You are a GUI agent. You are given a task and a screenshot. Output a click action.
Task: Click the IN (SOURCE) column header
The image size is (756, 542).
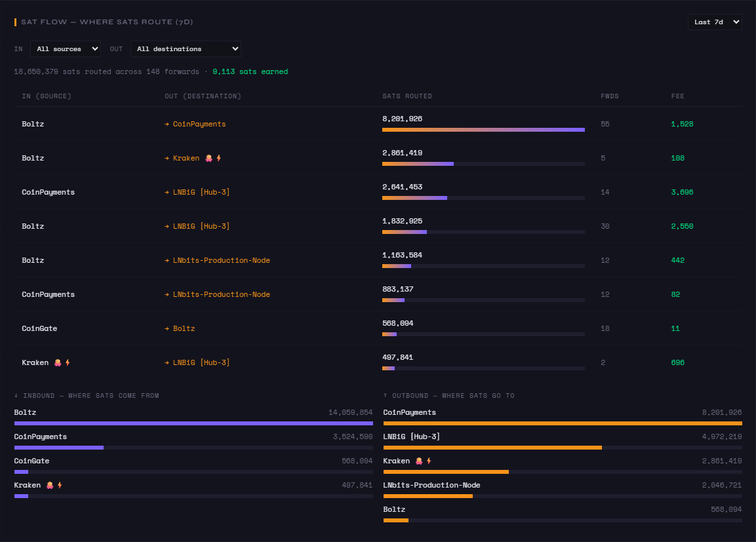47,96
